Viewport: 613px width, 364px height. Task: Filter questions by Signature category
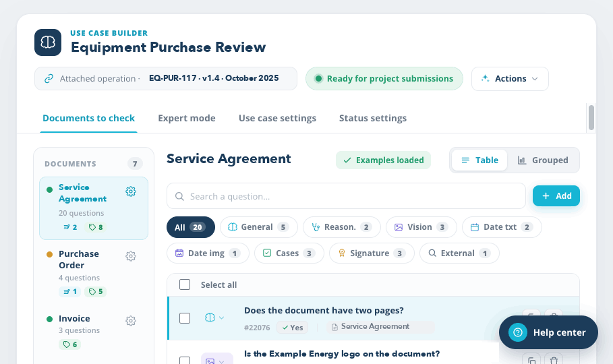click(x=372, y=253)
